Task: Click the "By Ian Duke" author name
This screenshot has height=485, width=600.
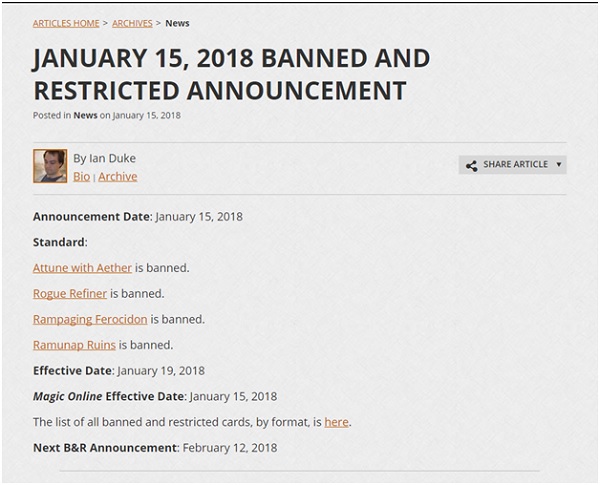Action: (104, 158)
